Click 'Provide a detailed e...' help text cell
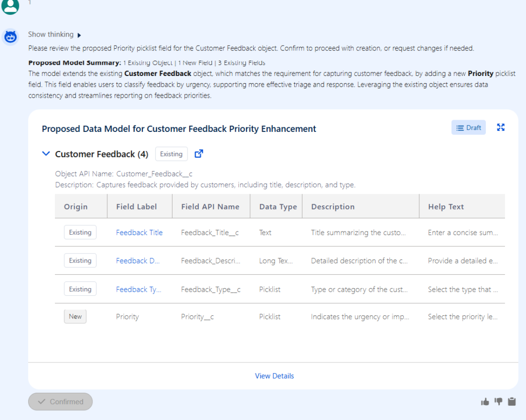 [x=463, y=261]
